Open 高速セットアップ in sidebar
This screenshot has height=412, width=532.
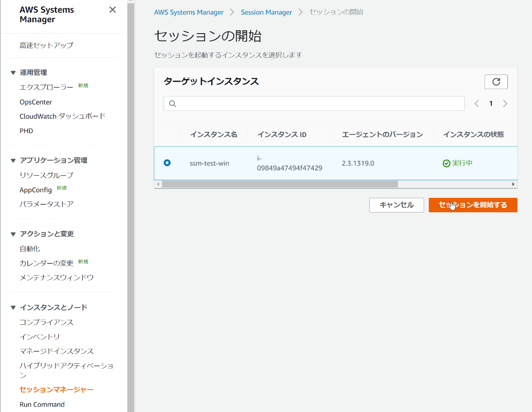tap(46, 45)
